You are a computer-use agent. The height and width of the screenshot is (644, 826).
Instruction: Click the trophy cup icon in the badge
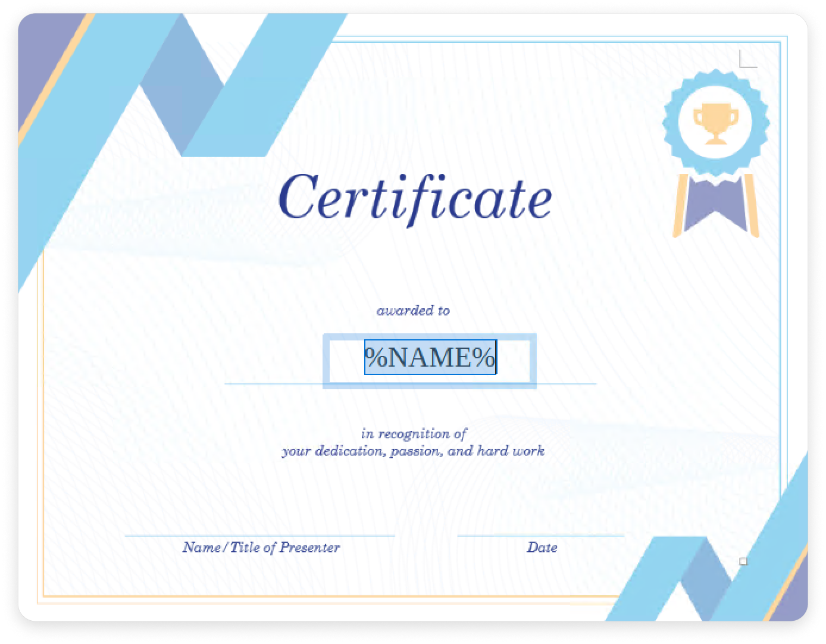click(716, 123)
